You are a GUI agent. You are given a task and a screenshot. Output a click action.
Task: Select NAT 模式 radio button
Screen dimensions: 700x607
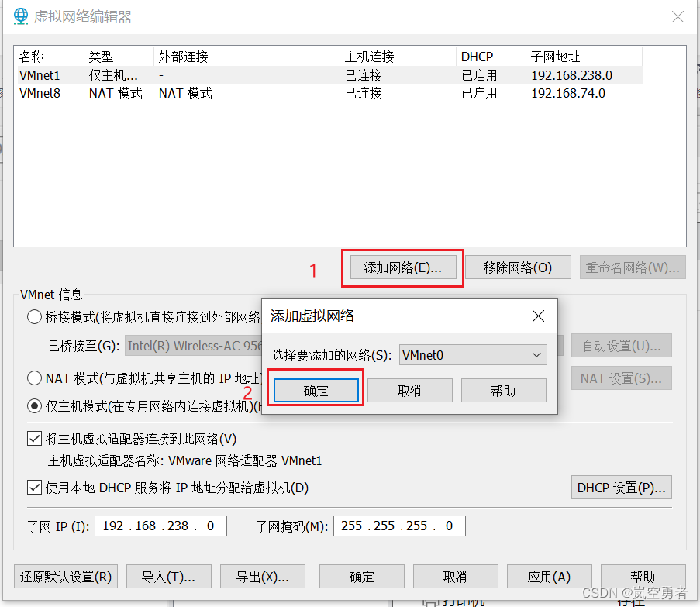click(x=34, y=378)
